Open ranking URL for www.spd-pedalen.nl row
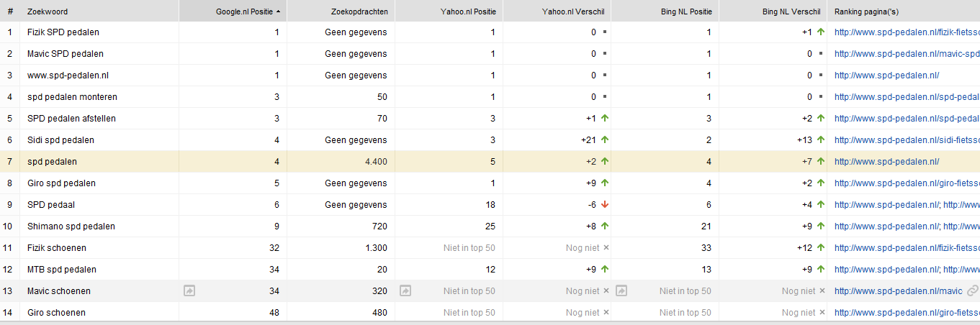 point(886,75)
